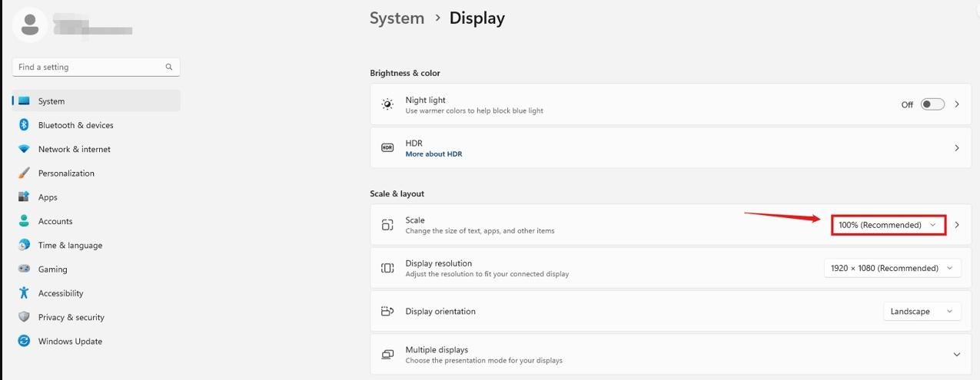Image resolution: width=980 pixels, height=380 pixels.
Task: Toggle the Night light switch
Action: click(x=932, y=104)
